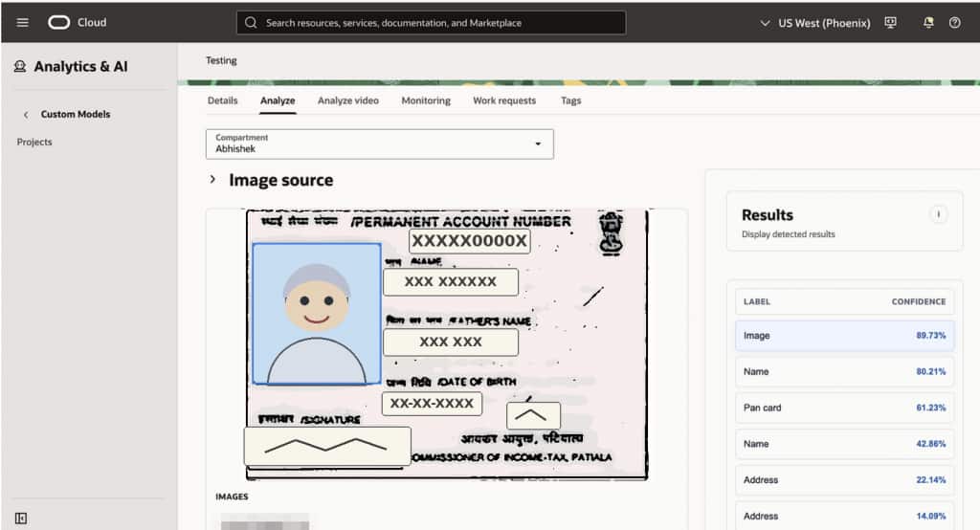The height and width of the screenshot is (530, 980).
Task: Open the Cloud Shell developer tools icon
Action: pyautogui.click(x=891, y=23)
